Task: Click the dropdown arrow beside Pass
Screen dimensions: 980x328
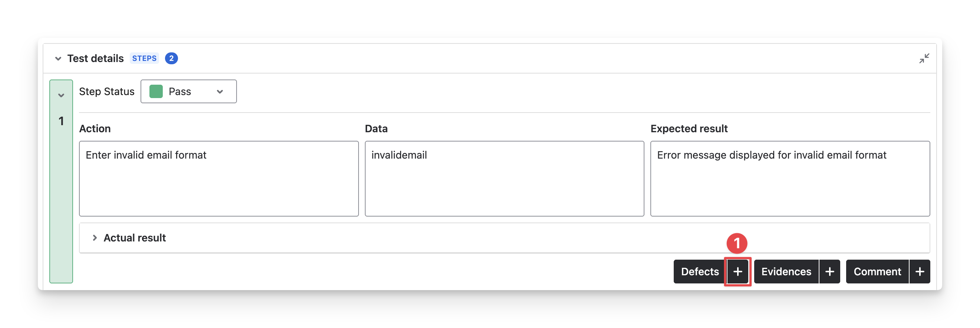Action: (x=220, y=92)
